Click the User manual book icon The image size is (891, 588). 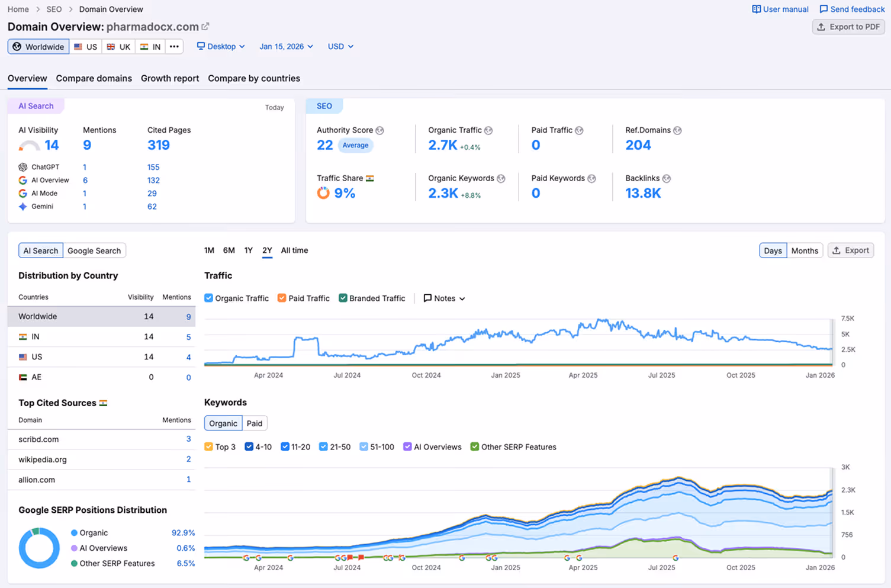(756, 9)
